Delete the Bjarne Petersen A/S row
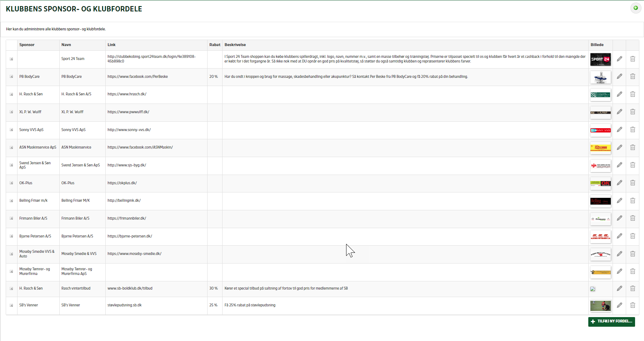Screen dimensions: 644x341 (633, 236)
